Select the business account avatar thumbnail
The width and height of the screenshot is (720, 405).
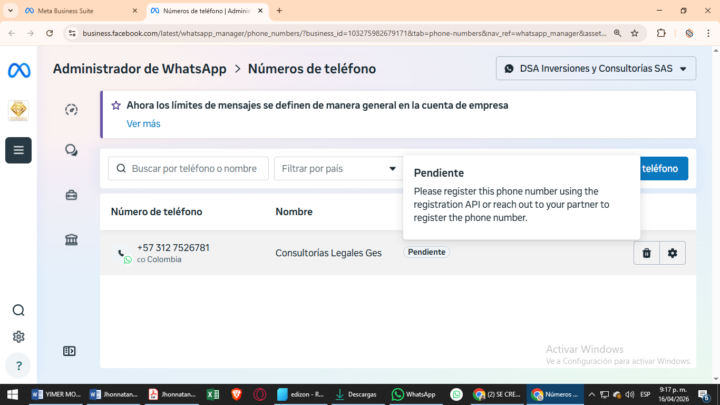tap(18, 110)
